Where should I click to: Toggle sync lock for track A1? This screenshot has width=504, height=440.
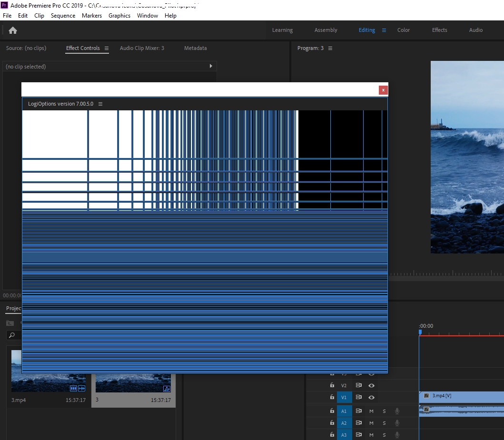(359, 411)
